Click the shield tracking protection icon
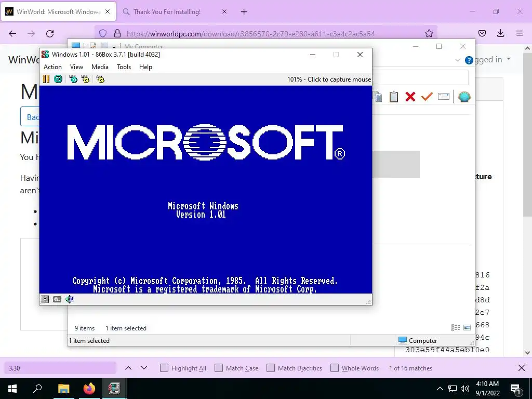This screenshot has width=532, height=399. (103, 33)
